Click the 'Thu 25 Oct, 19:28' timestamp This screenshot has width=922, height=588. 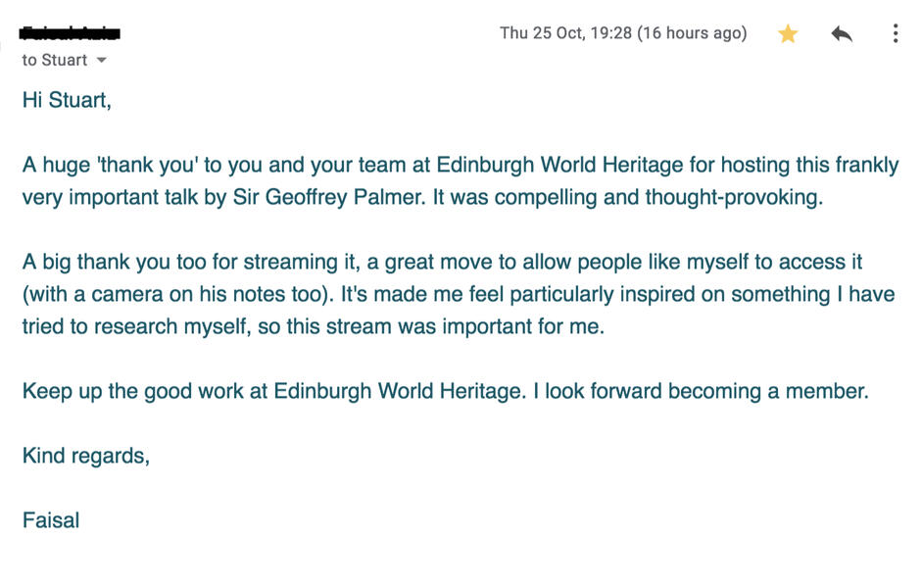[565, 33]
